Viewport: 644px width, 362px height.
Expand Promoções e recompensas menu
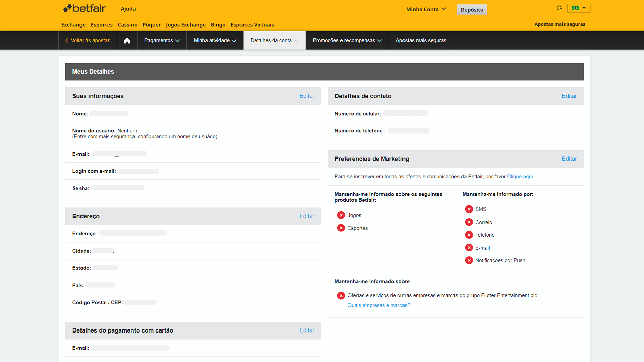tap(347, 40)
